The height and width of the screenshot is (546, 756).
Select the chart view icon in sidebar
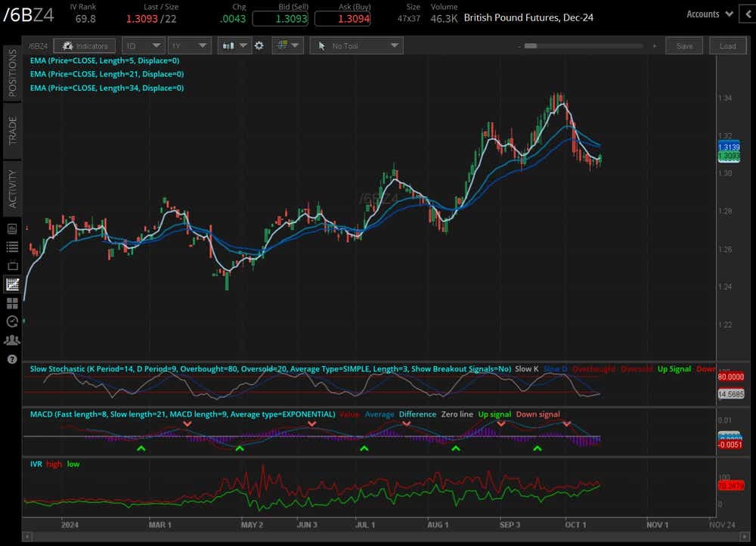(12, 284)
